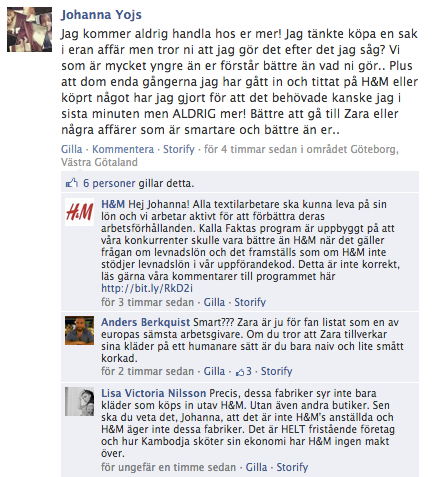Like Johanna's post with Gilla
The width and height of the screenshot is (438, 477).
72,149
